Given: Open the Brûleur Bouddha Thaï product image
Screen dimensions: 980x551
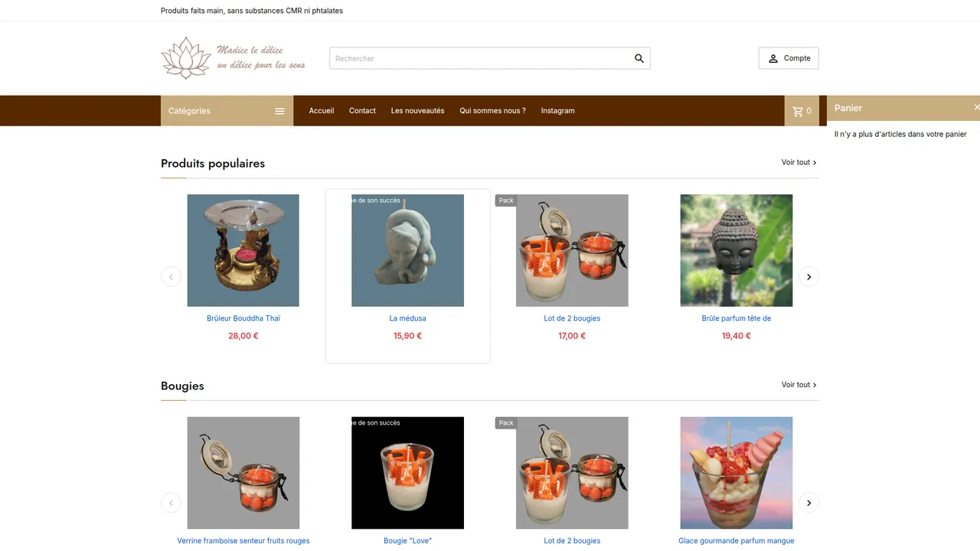Looking at the screenshot, I should coord(243,250).
